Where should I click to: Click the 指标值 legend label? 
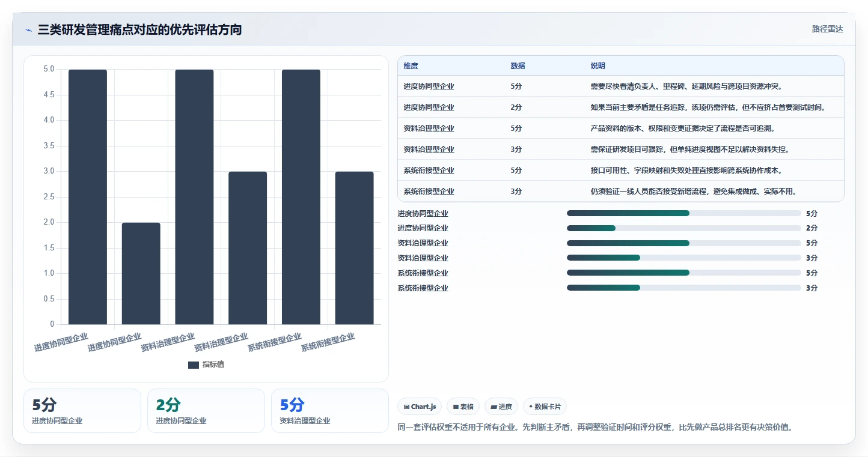pyautogui.click(x=213, y=365)
